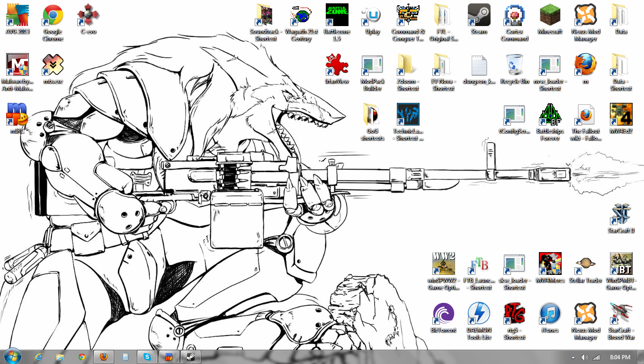Open the Minecraft desktop shortcut
644x364 pixels.
pyautogui.click(x=550, y=16)
